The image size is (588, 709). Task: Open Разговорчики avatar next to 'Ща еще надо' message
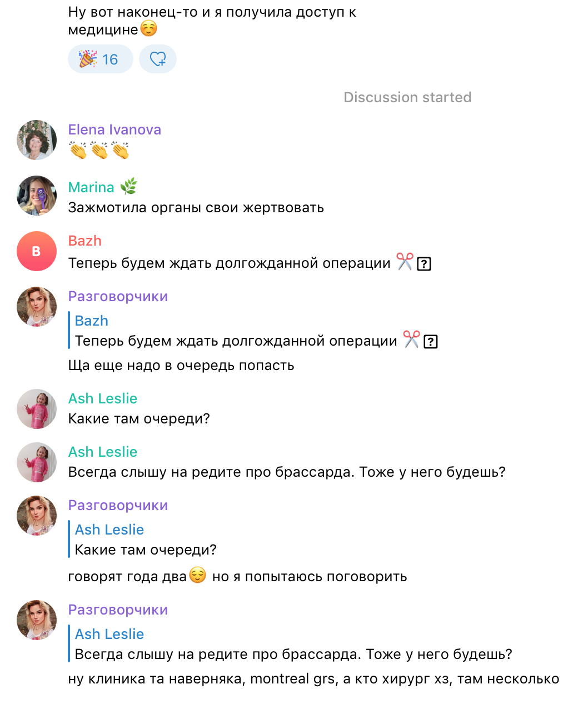pyautogui.click(x=37, y=307)
